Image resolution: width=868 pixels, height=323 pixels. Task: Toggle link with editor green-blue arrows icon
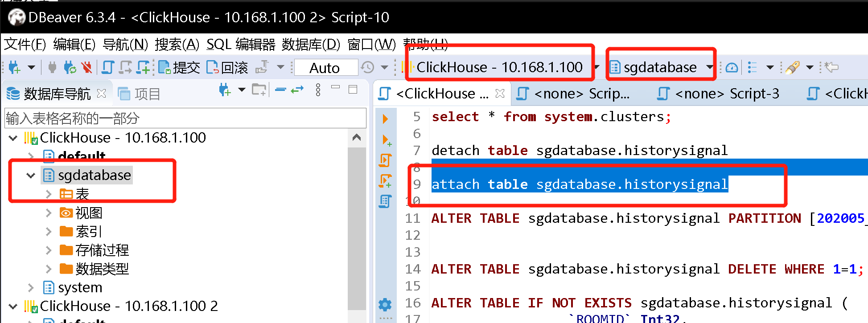click(297, 90)
